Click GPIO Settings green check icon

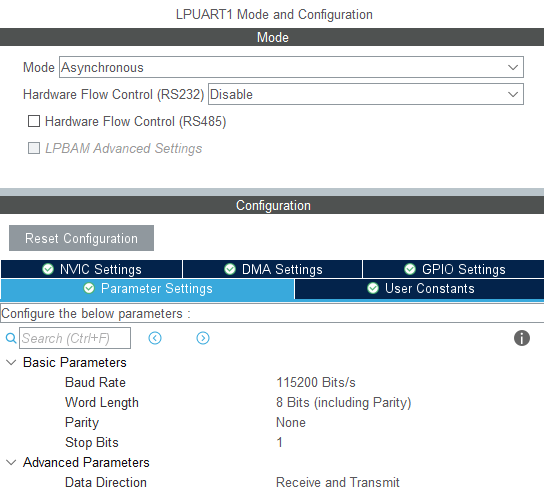pos(410,269)
